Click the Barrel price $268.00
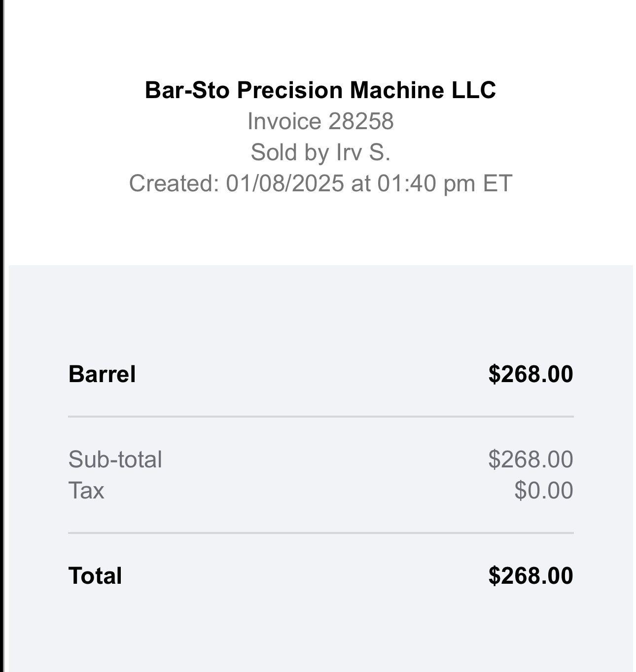This screenshot has height=672, width=636. pyautogui.click(x=530, y=374)
